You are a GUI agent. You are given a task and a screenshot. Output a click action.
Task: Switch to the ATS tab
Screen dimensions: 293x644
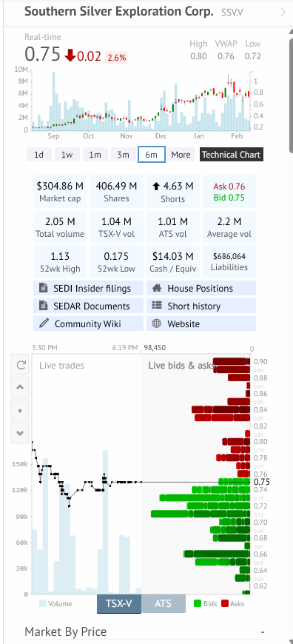pyautogui.click(x=164, y=603)
